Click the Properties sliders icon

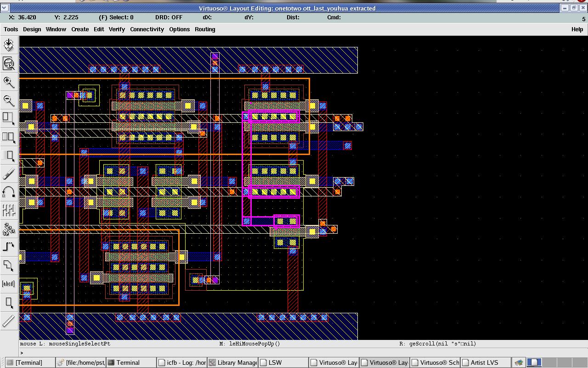coord(9,210)
